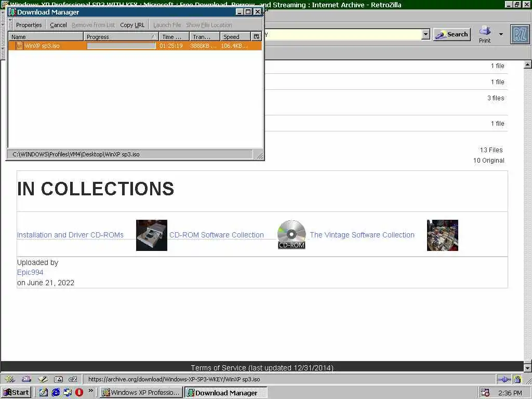532x399 pixels.
Task: Open the Start menu
Action: tap(16, 393)
